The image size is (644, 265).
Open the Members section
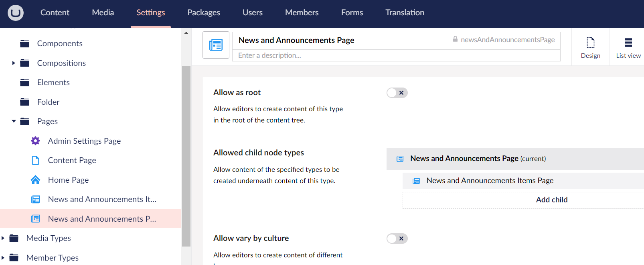[302, 12]
